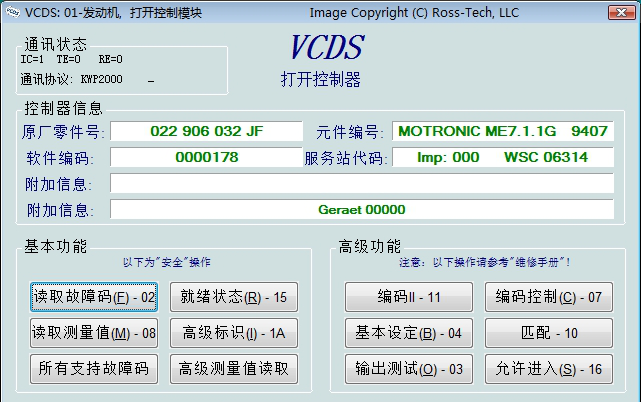Click the 服务站代码 field WSC 06314

pyautogui.click(x=503, y=157)
